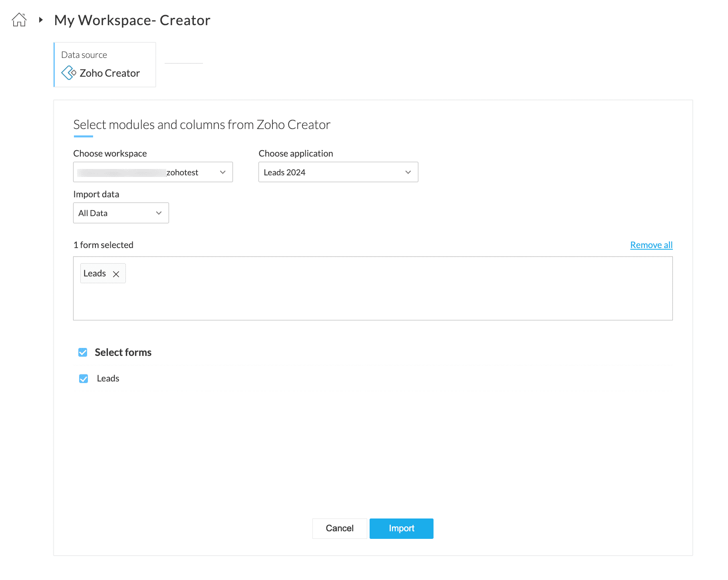The height and width of the screenshot is (580, 728).
Task: Click the Remove all link
Action: (651, 245)
